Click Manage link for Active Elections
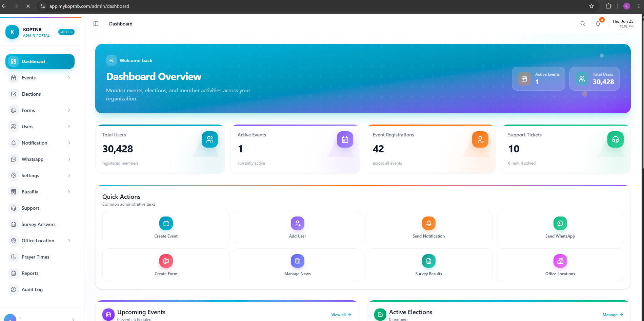Viewport: 644px width, 321px height. click(x=613, y=315)
